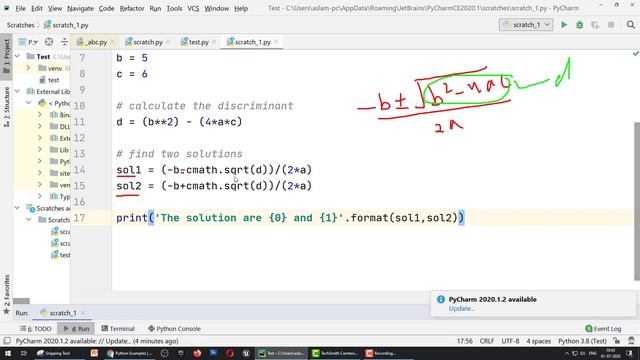Select the test file in Project tree
Viewport: 640px width, 360px height.
(49, 80)
